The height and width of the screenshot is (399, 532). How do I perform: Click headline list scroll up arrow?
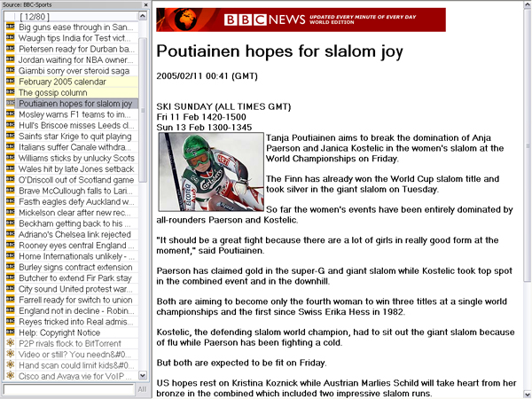[x=143, y=16]
